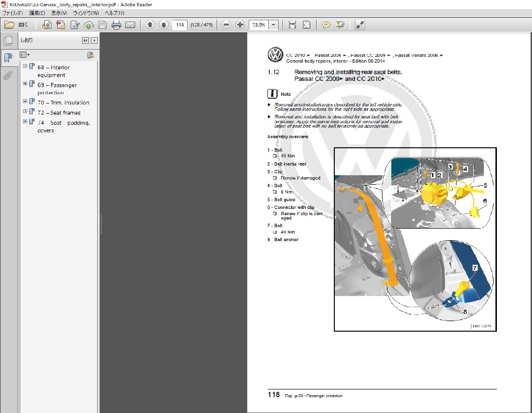The width and height of the screenshot is (532, 413).
Task: Print the document with printer icon
Action: coord(116,25)
